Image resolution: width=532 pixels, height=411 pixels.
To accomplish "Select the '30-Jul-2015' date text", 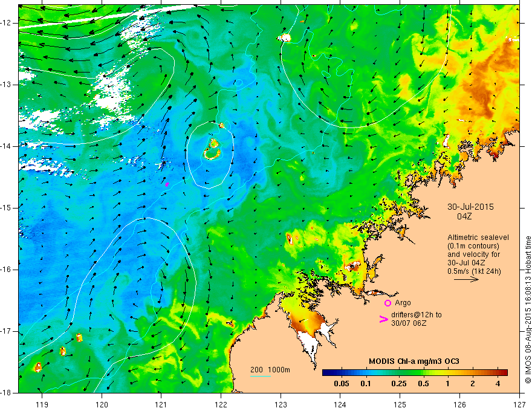I will pyautogui.click(x=470, y=207).
